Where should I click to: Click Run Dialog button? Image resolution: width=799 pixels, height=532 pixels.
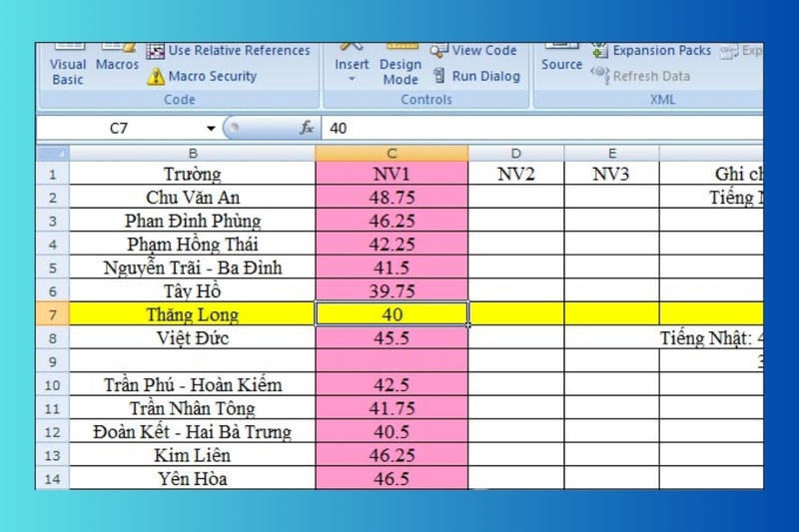pyautogui.click(x=476, y=77)
